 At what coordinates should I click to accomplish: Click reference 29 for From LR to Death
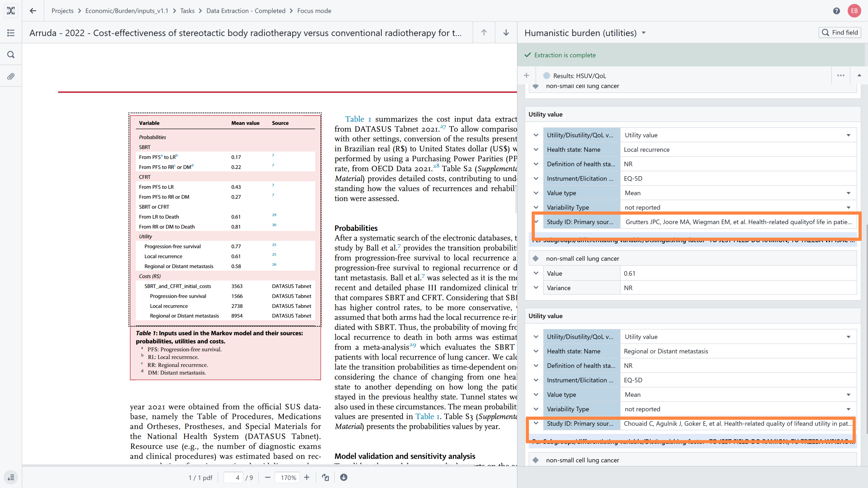pos(274,215)
